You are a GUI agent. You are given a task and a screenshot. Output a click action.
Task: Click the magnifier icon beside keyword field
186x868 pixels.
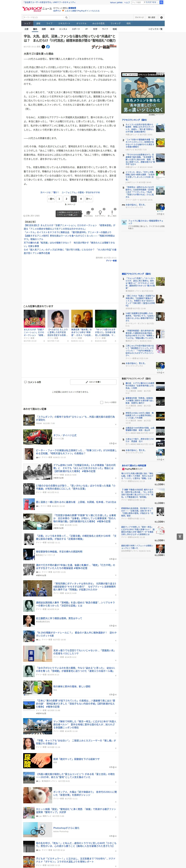click(66, 17)
